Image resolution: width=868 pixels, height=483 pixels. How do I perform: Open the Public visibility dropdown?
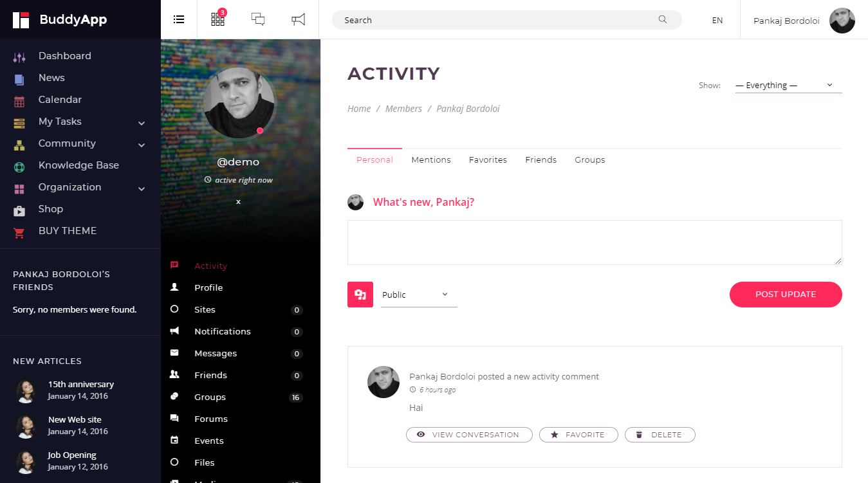click(419, 295)
